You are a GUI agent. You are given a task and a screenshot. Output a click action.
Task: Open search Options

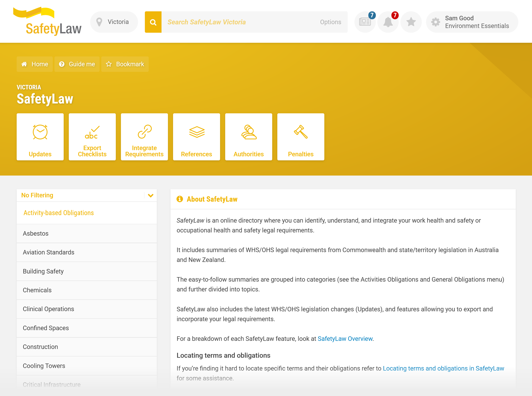pyautogui.click(x=331, y=22)
